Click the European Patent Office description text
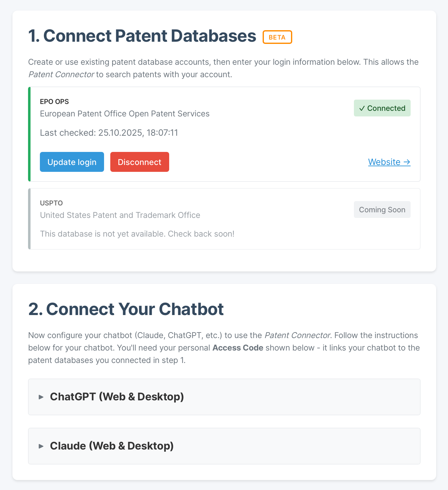The height and width of the screenshot is (490, 448). point(125,114)
